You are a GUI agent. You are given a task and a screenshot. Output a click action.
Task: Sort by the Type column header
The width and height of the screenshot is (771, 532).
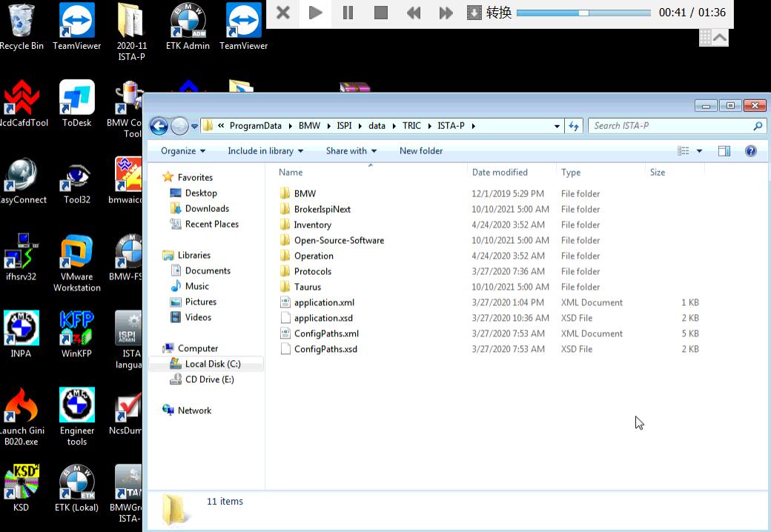click(x=570, y=173)
